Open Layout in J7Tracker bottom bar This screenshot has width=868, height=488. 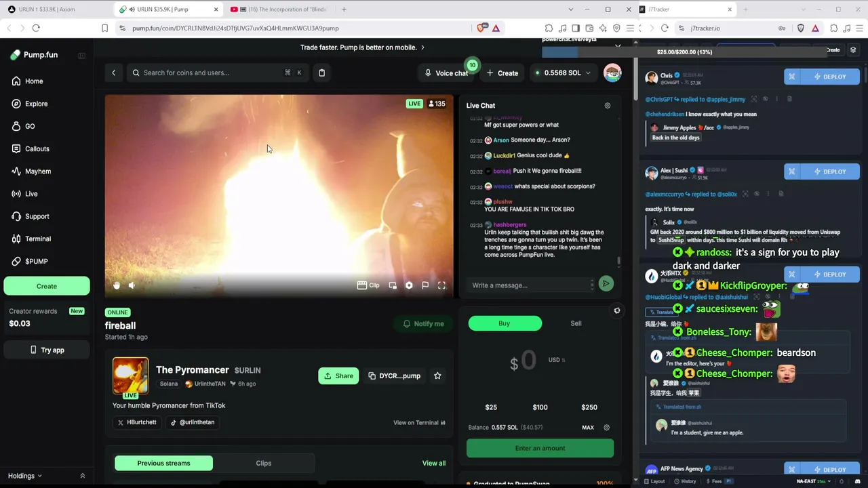coord(654,481)
